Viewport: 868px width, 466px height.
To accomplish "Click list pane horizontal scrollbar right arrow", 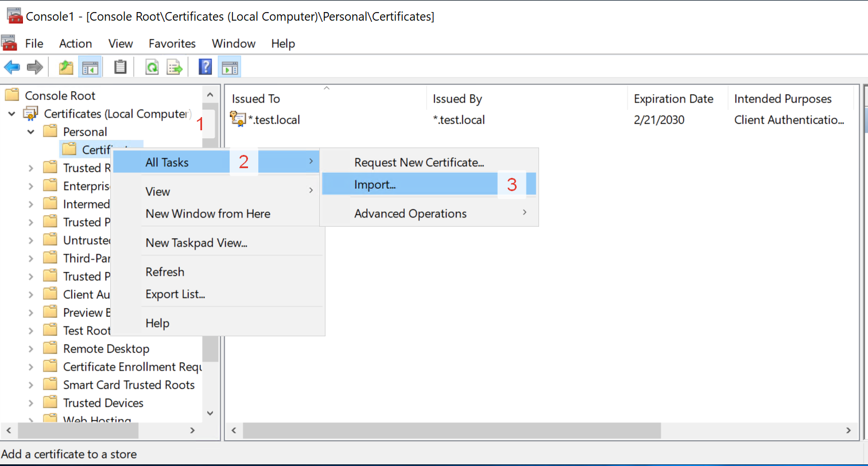I will coord(848,430).
